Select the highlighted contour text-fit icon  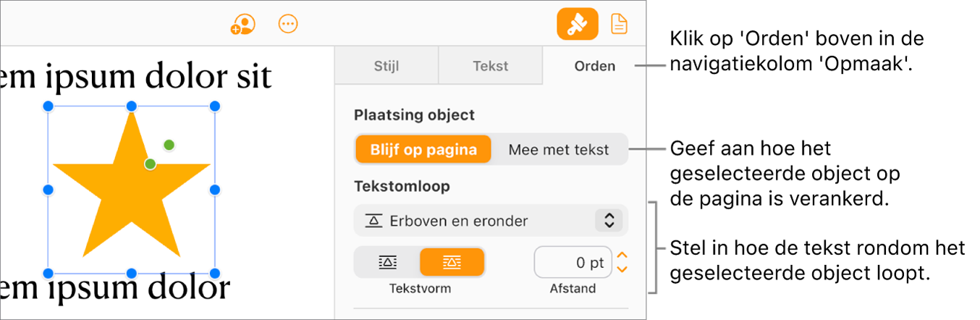tap(452, 262)
